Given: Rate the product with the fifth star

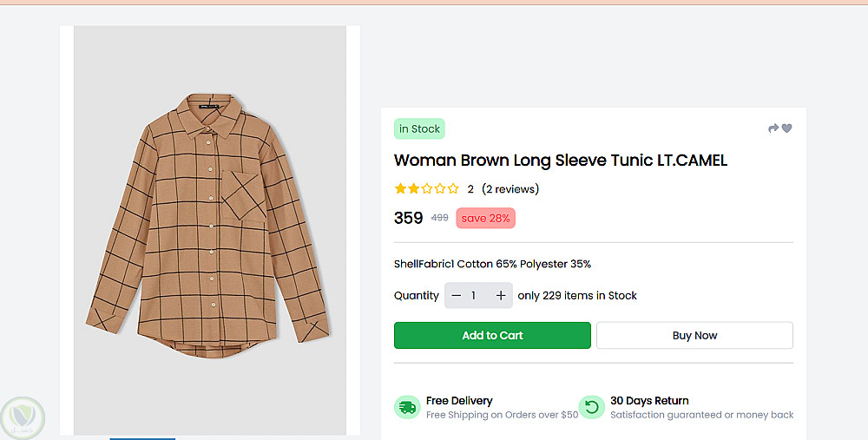Looking at the screenshot, I should click(453, 188).
